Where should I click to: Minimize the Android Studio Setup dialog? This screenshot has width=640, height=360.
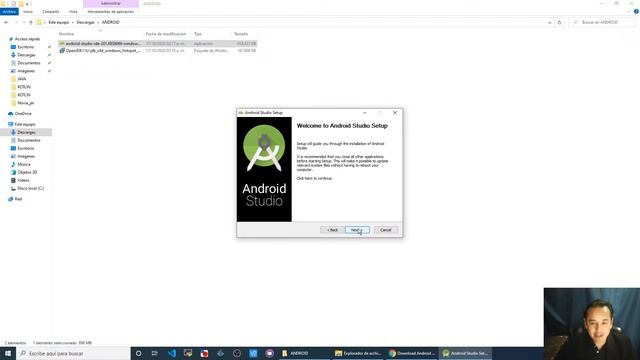pos(364,113)
